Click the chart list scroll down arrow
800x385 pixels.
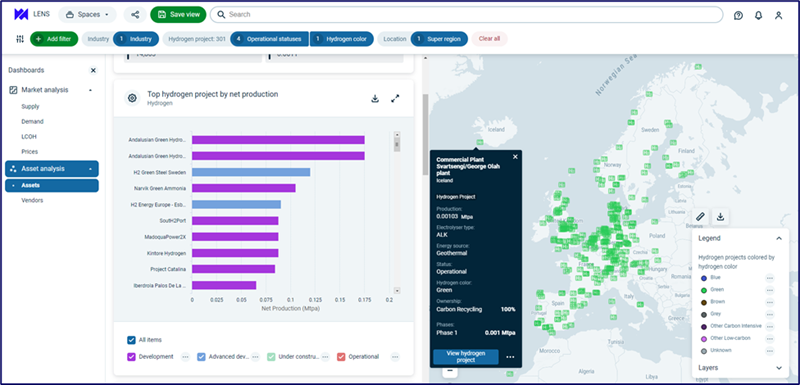point(397,290)
